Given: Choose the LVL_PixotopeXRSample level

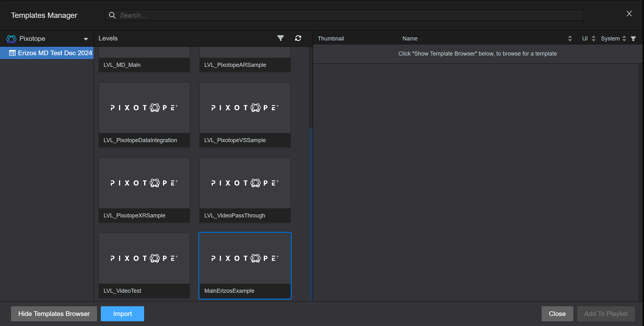Looking at the screenshot, I should (144, 190).
